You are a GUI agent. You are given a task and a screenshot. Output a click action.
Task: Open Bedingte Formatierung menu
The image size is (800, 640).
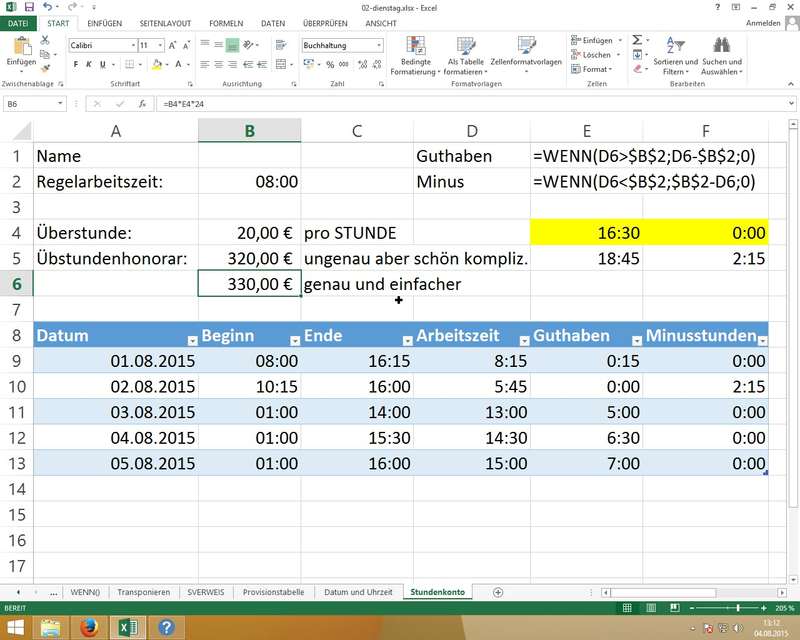416,56
